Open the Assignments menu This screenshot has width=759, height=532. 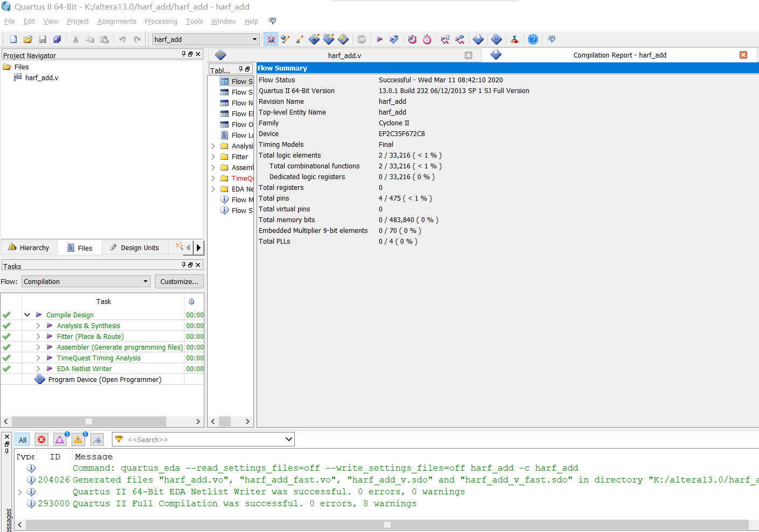point(117,22)
